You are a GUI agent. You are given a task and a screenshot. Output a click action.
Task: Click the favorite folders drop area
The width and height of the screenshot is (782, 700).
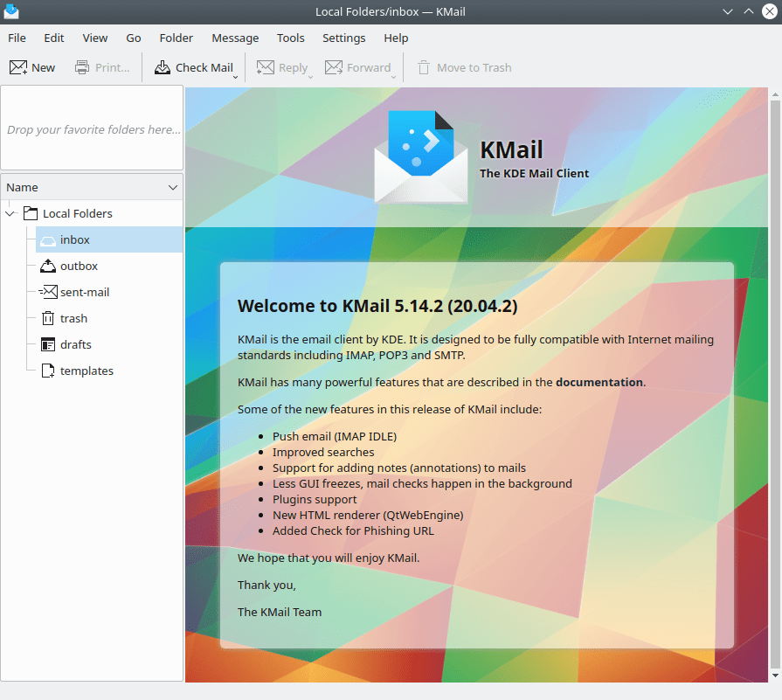(92, 128)
